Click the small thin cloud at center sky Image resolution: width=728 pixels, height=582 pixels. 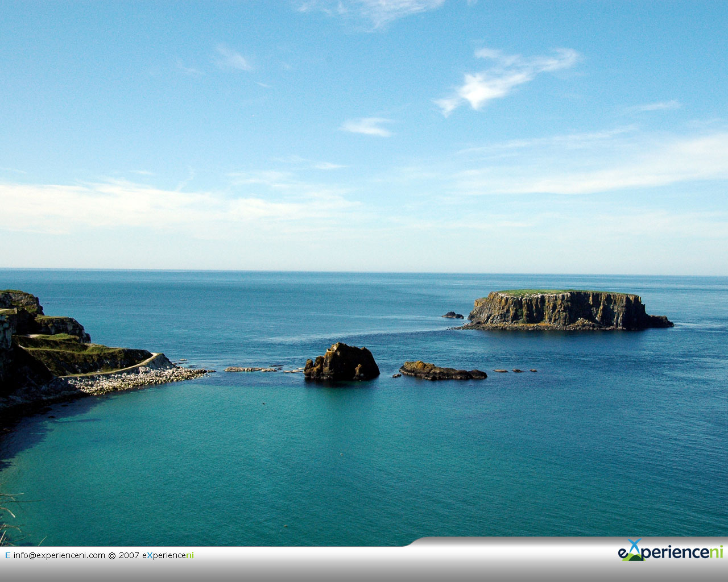[x=368, y=127]
